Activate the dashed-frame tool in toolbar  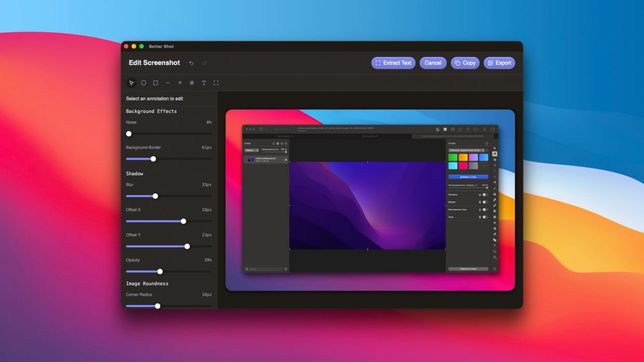click(216, 83)
